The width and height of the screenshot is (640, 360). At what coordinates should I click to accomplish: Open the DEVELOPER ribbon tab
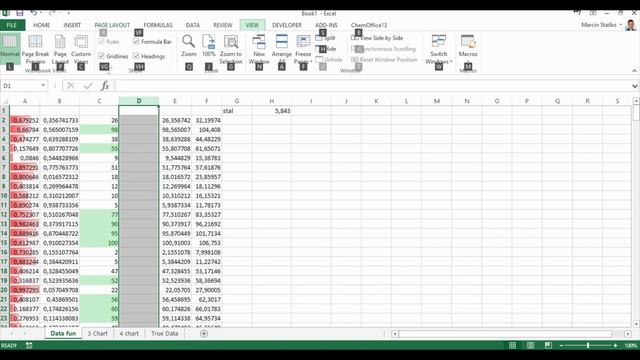coord(287,25)
